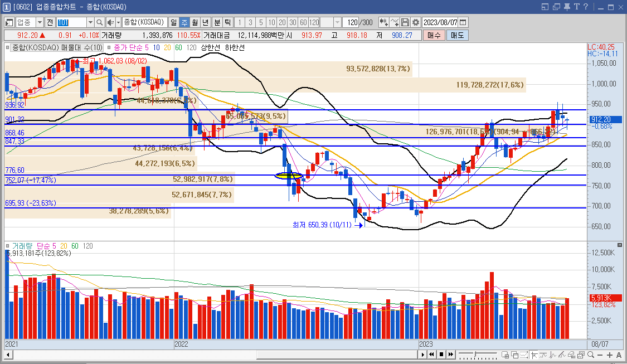Click the bar count field showing 120
The width and height of the screenshot is (627, 364).
click(352, 22)
